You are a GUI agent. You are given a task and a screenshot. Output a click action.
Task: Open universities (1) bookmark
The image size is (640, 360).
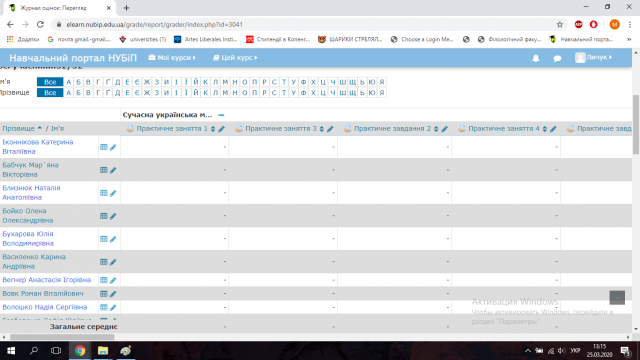(x=142, y=39)
